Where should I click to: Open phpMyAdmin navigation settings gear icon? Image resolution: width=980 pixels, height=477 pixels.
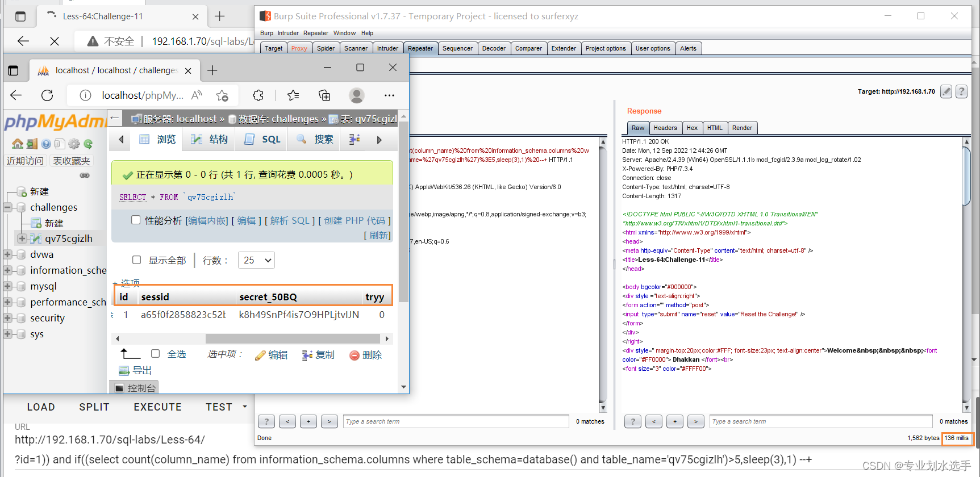(74, 144)
